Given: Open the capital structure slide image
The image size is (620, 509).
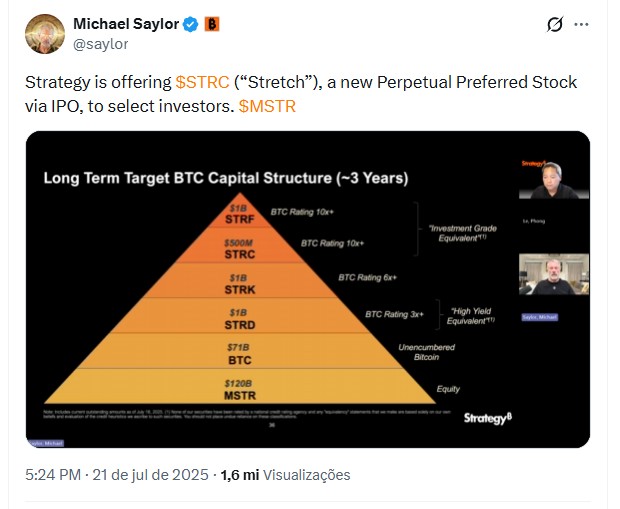Looking at the screenshot, I should pyautogui.click(x=308, y=289).
